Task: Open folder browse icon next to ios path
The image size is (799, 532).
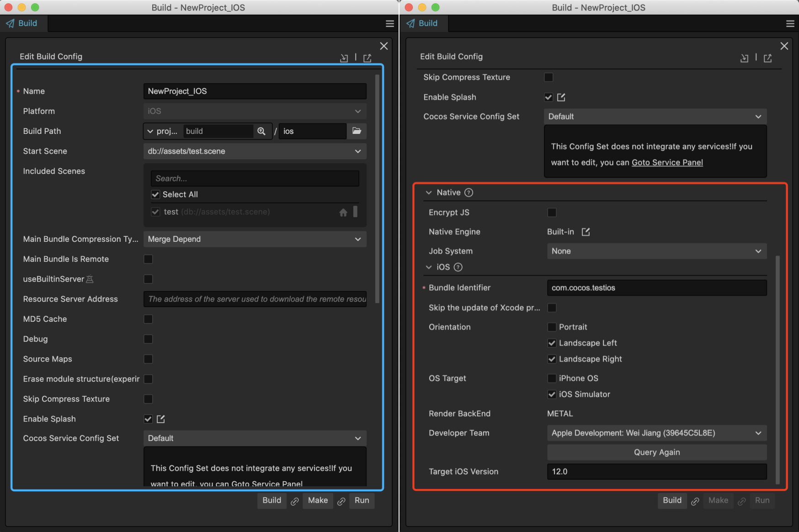Action: [x=357, y=131]
